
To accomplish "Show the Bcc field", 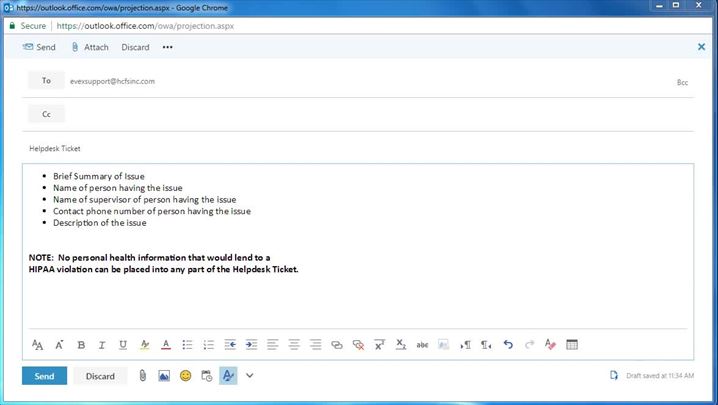I will coord(682,82).
